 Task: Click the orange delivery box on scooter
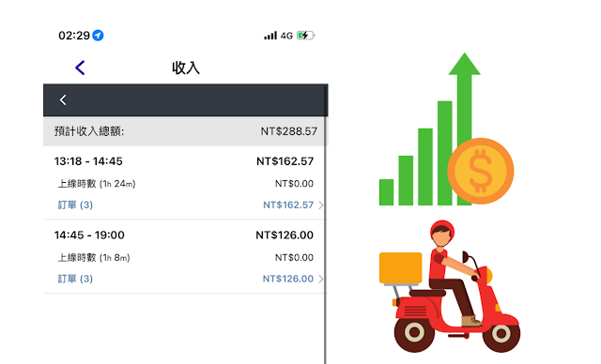[401, 267]
